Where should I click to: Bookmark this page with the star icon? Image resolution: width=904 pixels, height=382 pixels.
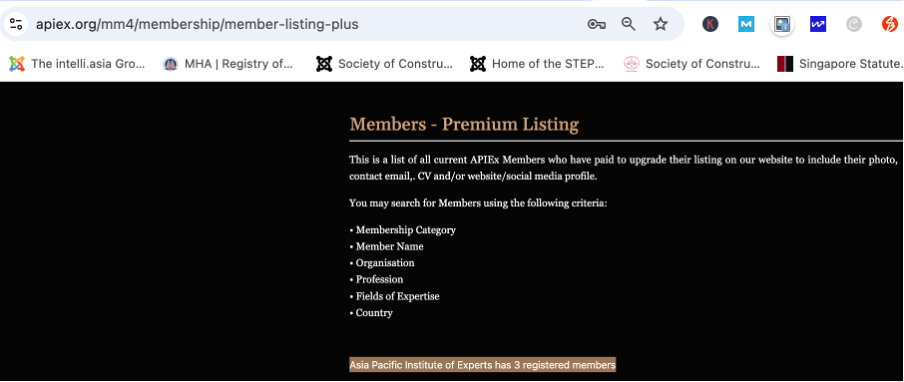pyautogui.click(x=660, y=24)
